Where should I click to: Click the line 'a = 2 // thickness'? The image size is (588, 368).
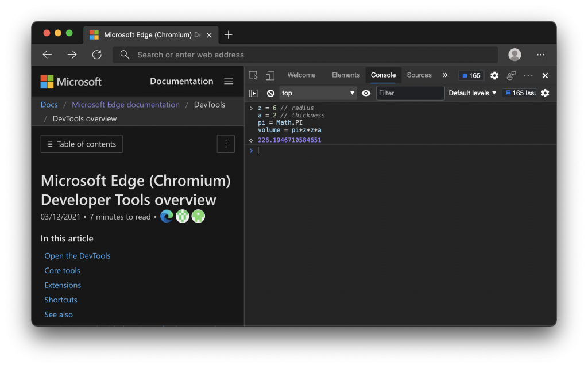pos(291,115)
